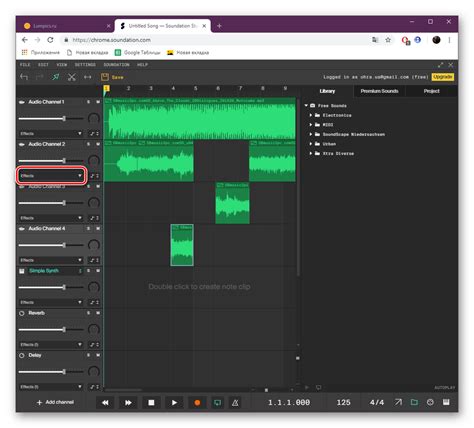Screen dimensions: 474x428
Task: Open the Effects dropdown on Audio Channel 2
Action: [51, 176]
